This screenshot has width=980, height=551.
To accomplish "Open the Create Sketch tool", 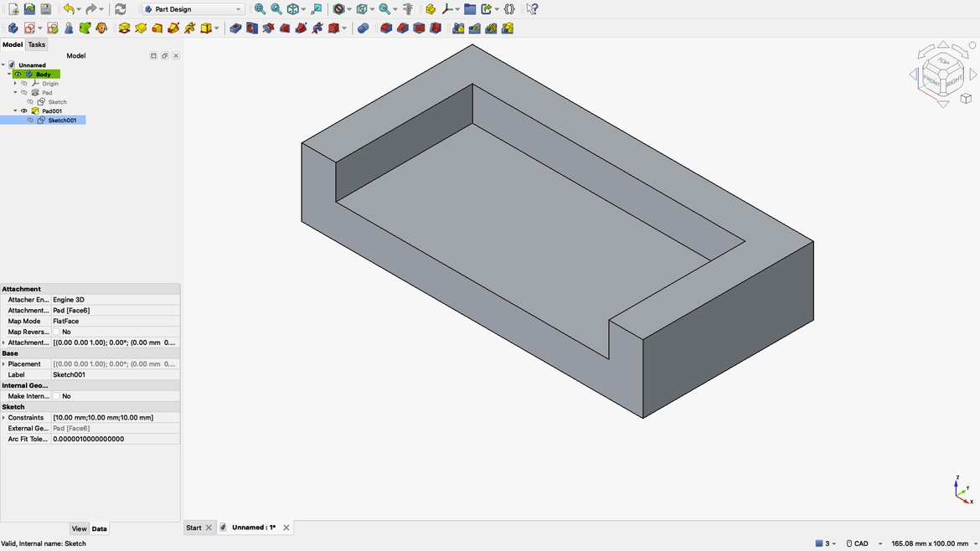I will [30, 28].
